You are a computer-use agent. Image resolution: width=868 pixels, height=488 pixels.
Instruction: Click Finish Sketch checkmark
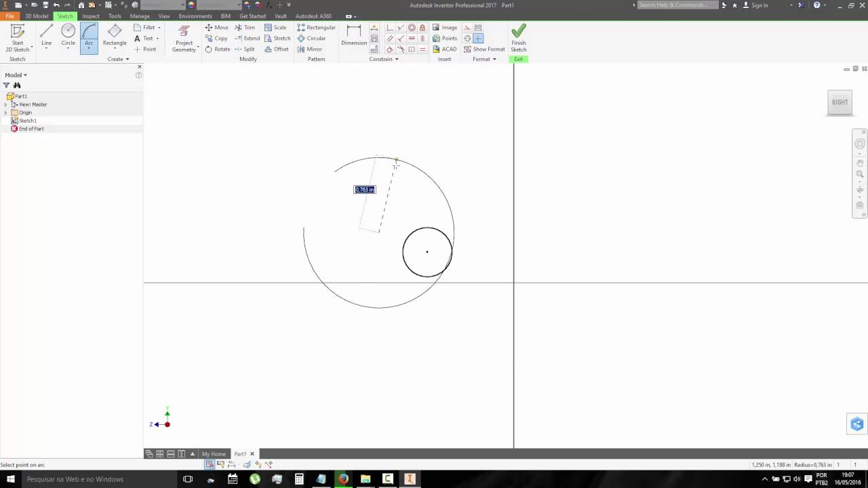pyautogui.click(x=519, y=39)
